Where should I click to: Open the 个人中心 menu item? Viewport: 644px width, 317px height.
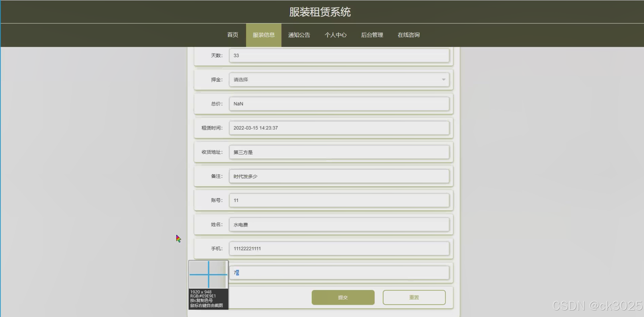(x=336, y=35)
